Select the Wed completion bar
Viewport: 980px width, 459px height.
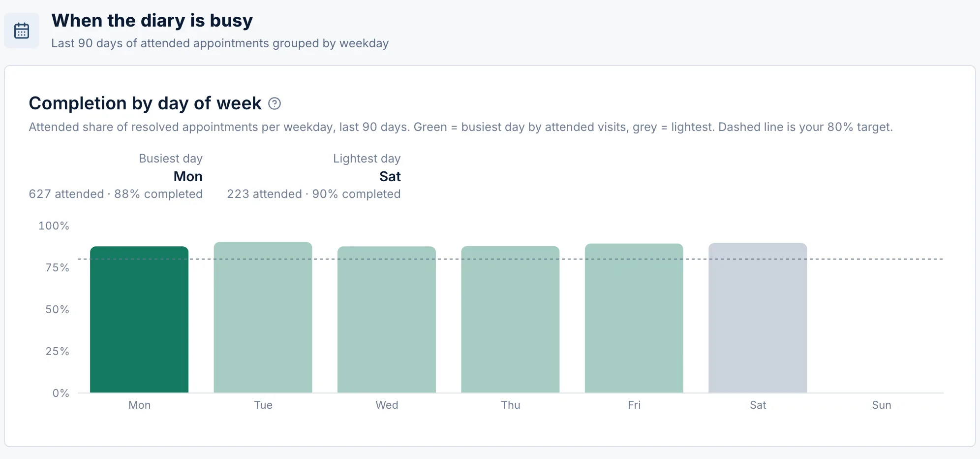click(x=387, y=320)
